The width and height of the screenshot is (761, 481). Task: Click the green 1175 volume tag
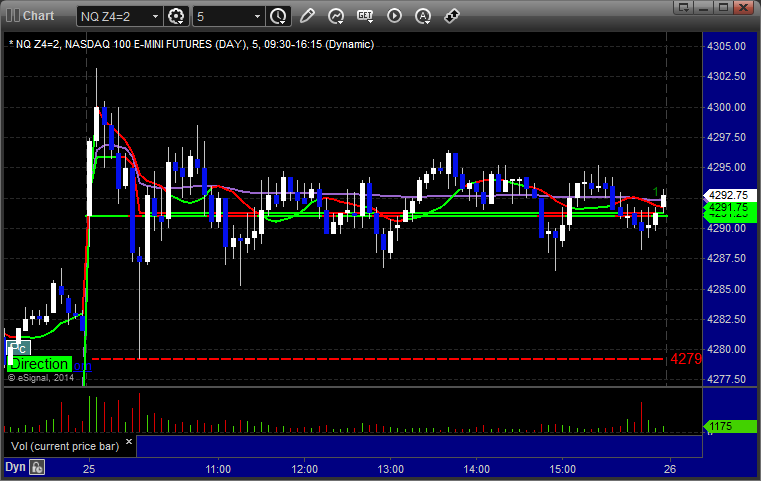pyautogui.click(x=729, y=426)
